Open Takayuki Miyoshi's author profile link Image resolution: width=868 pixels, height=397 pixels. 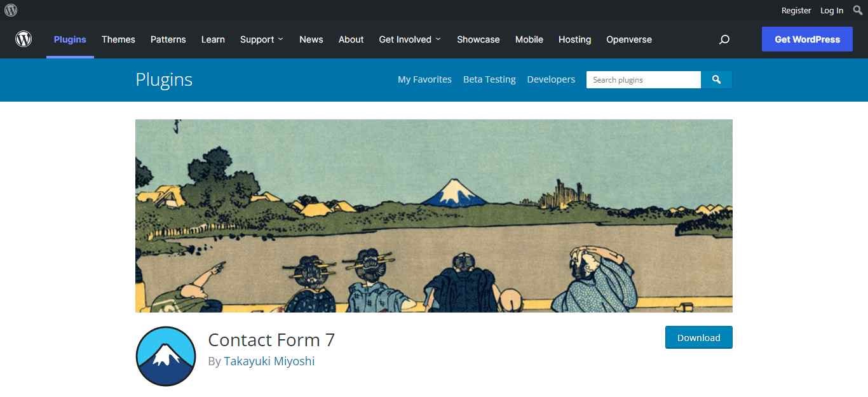click(269, 361)
